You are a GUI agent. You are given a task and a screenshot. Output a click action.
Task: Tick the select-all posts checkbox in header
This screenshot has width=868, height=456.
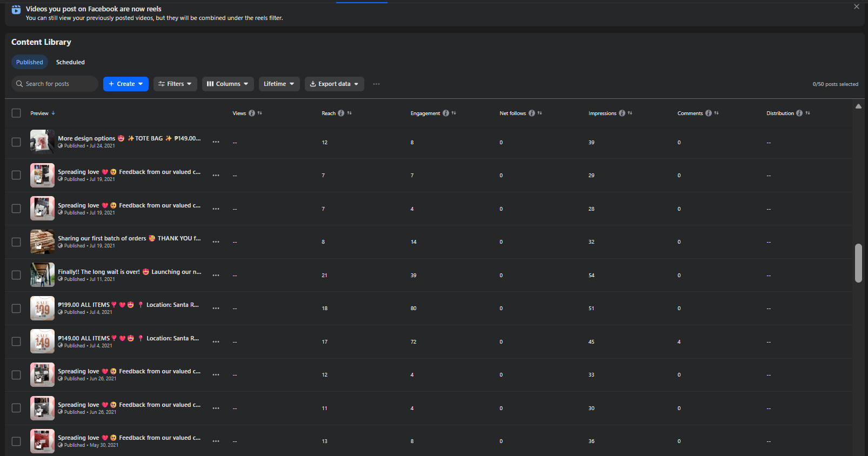(x=16, y=113)
